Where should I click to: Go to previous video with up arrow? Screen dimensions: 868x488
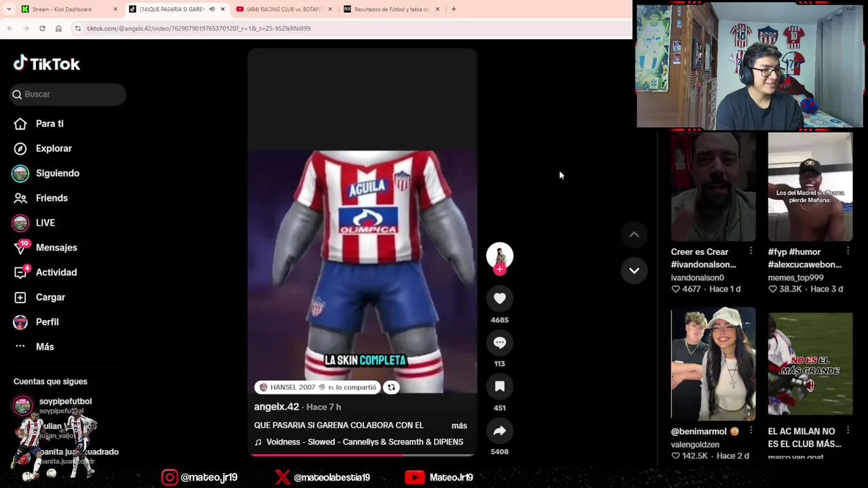tap(634, 235)
